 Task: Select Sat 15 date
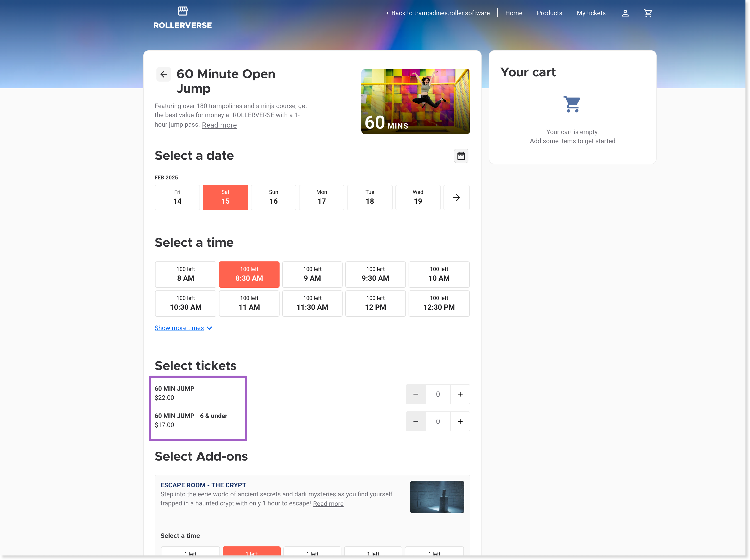click(x=225, y=198)
